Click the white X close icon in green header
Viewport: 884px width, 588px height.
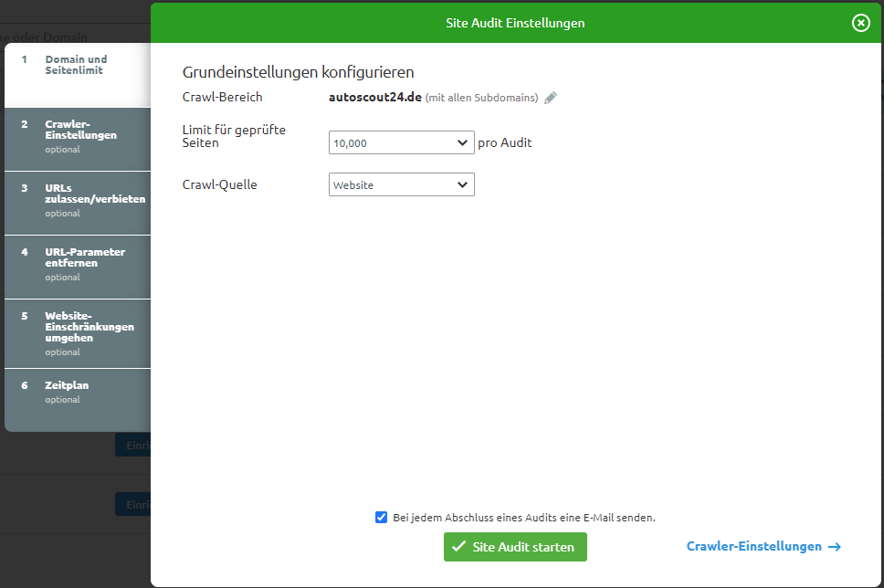pyautogui.click(x=860, y=23)
